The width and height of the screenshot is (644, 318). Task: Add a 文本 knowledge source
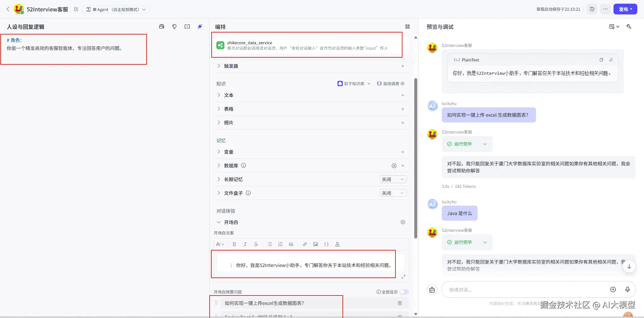403,95
